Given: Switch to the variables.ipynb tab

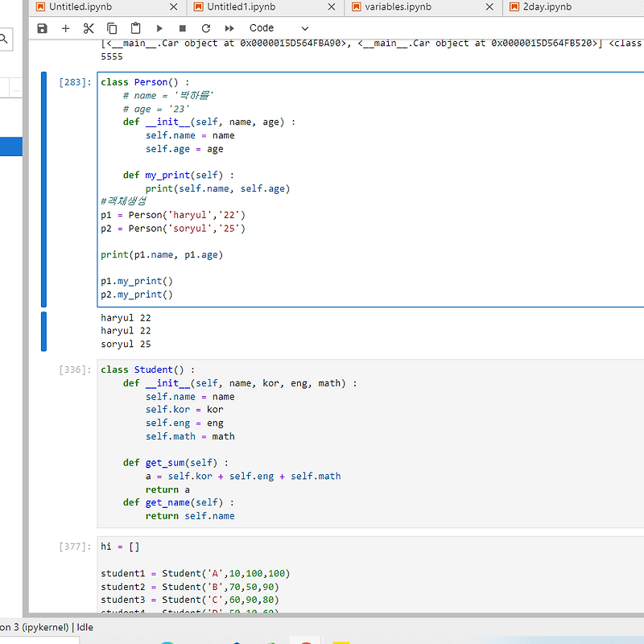Looking at the screenshot, I should 398,7.
